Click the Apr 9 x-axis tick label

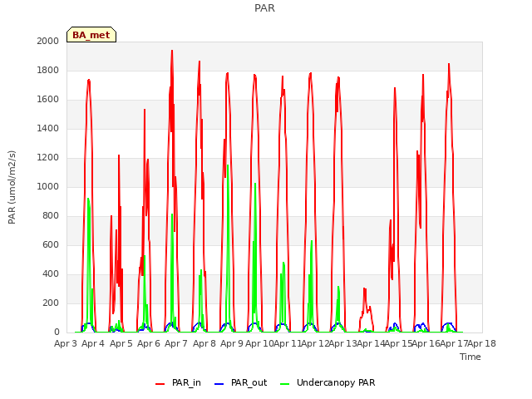(x=232, y=343)
